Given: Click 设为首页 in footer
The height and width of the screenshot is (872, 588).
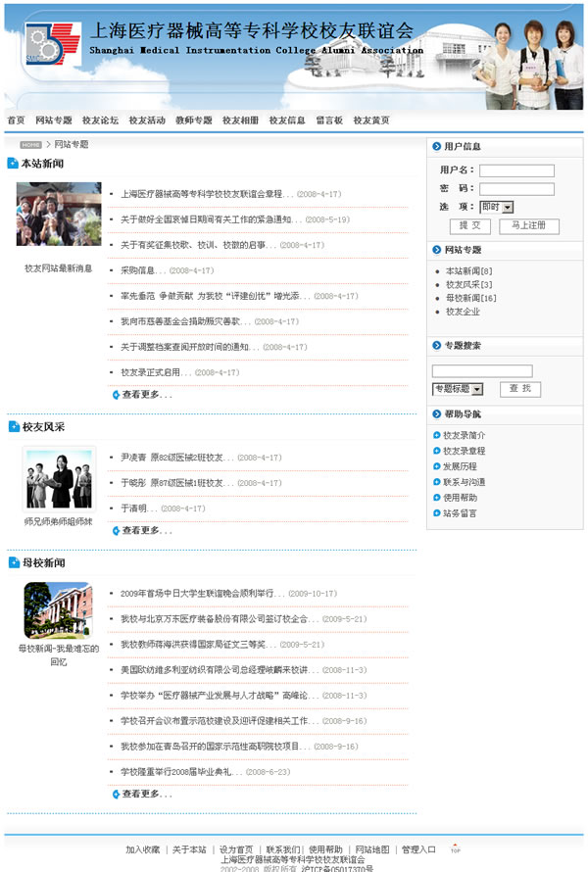Looking at the screenshot, I should coord(236,849).
